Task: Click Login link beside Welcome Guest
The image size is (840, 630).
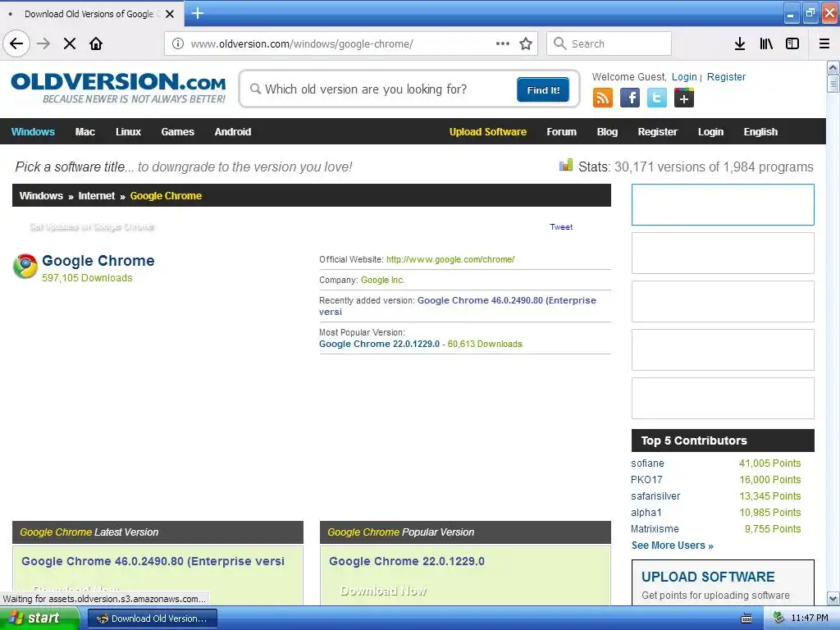Action: tap(684, 76)
